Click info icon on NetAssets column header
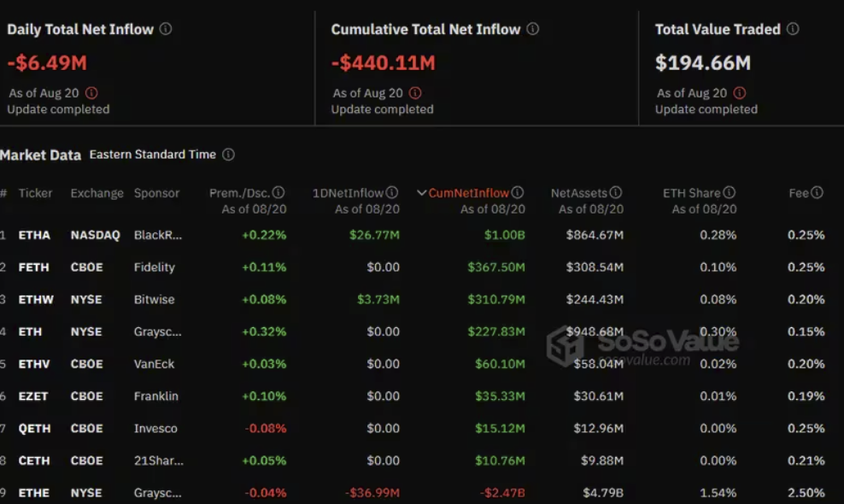This screenshot has width=844, height=504. click(x=616, y=193)
